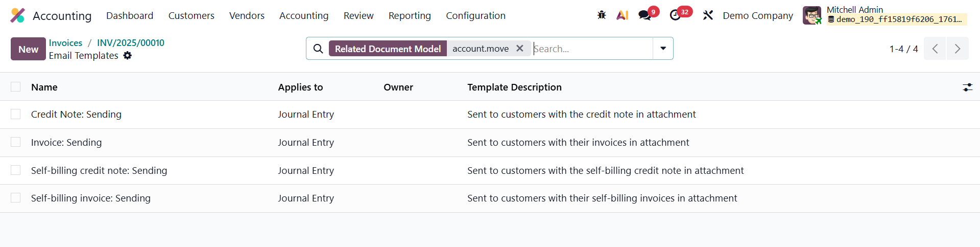Image resolution: width=980 pixels, height=247 pixels.
Task: Open the Reporting menu
Action: (410, 16)
